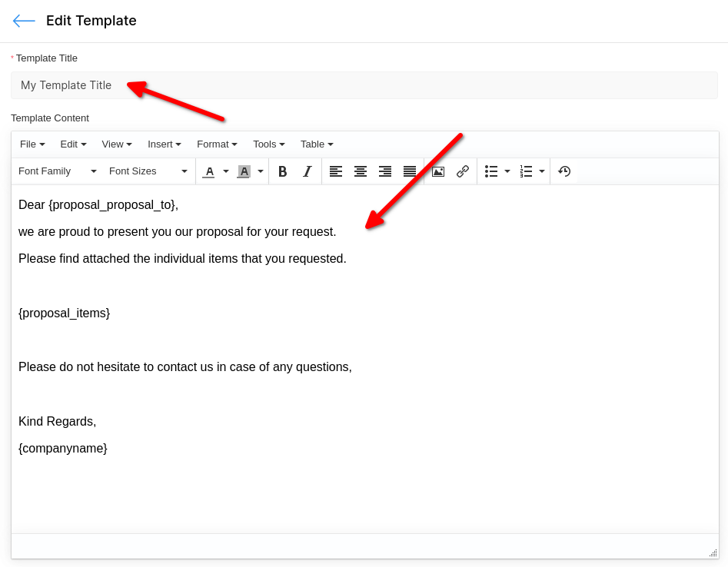This screenshot has width=728, height=567.
Task: Apply bullet list formatting
Action: click(x=491, y=171)
